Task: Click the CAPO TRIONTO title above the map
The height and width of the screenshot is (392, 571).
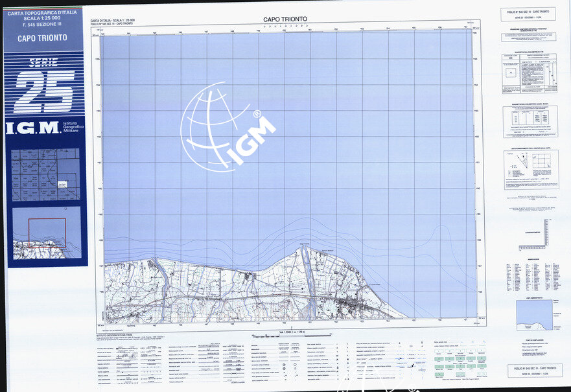Action: point(285,19)
